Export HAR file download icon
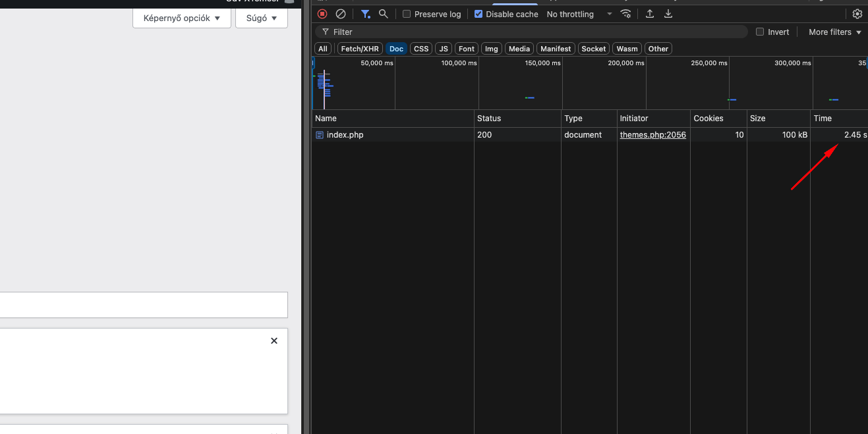This screenshot has height=434, width=868. [x=668, y=14]
